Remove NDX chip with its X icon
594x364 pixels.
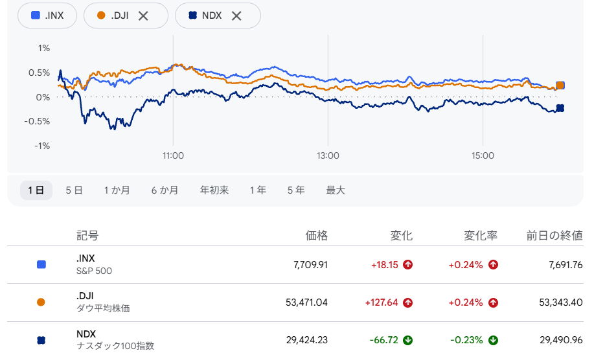[x=236, y=16]
